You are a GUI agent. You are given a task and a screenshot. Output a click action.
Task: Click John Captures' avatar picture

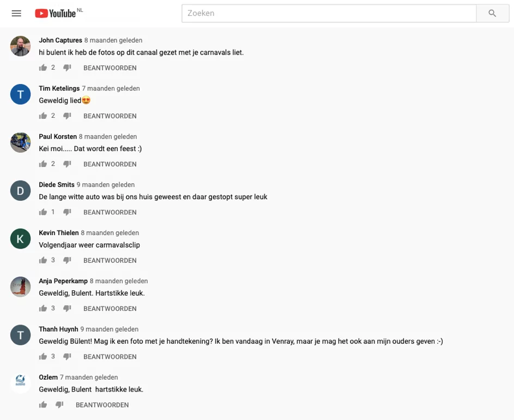tap(21, 46)
